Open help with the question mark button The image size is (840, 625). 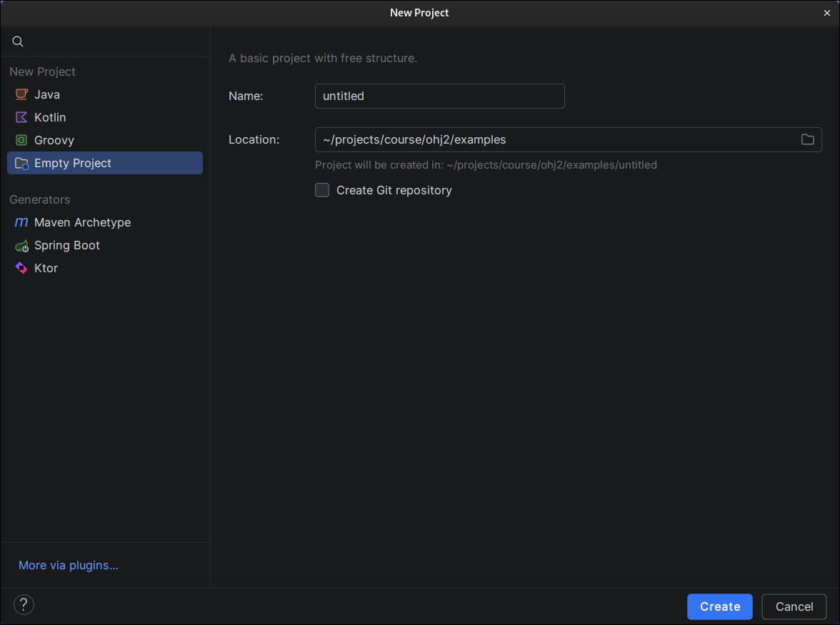(x=24, y=605)
